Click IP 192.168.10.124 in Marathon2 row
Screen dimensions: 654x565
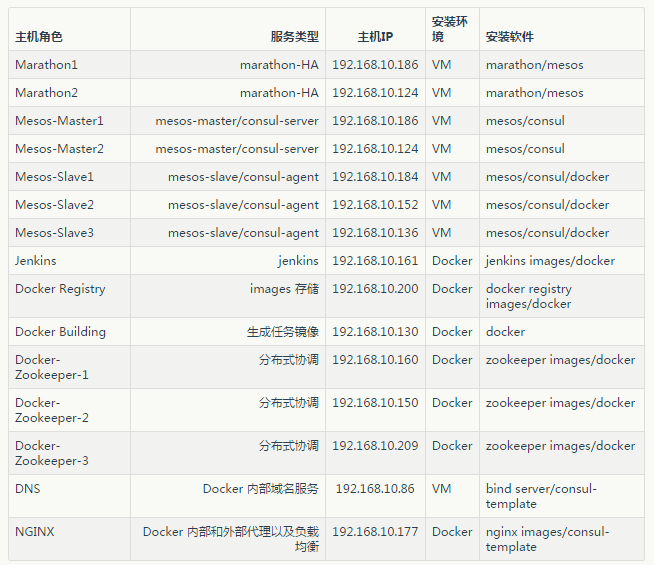coord(375,93)
